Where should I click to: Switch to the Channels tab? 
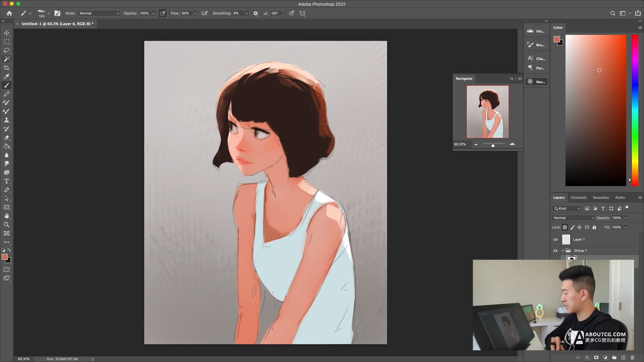[x=579, y=198]
